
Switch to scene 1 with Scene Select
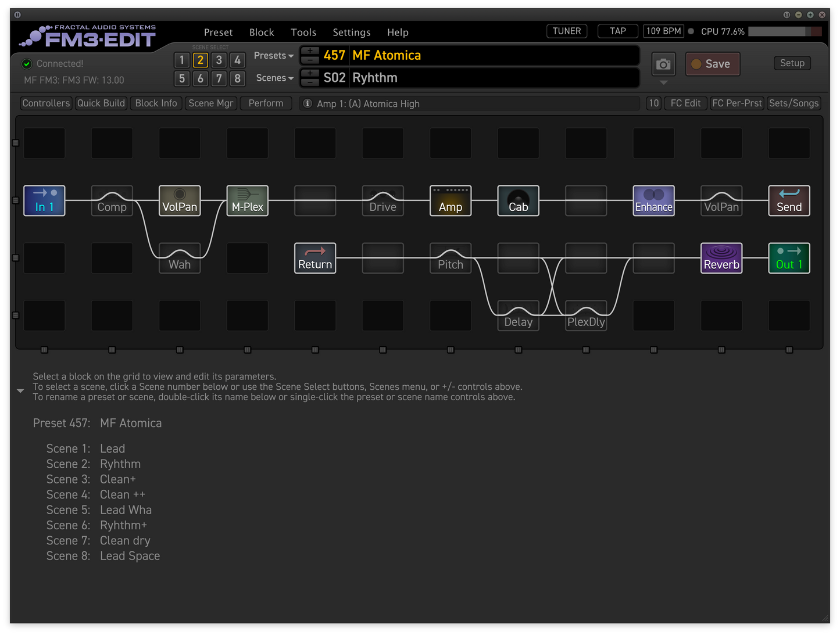point(182,60)
